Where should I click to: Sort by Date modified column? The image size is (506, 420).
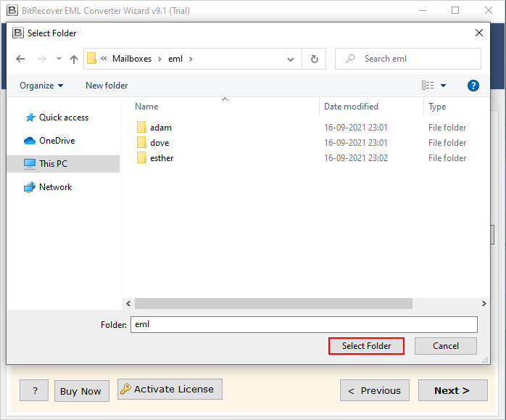(x=351, y=107)
